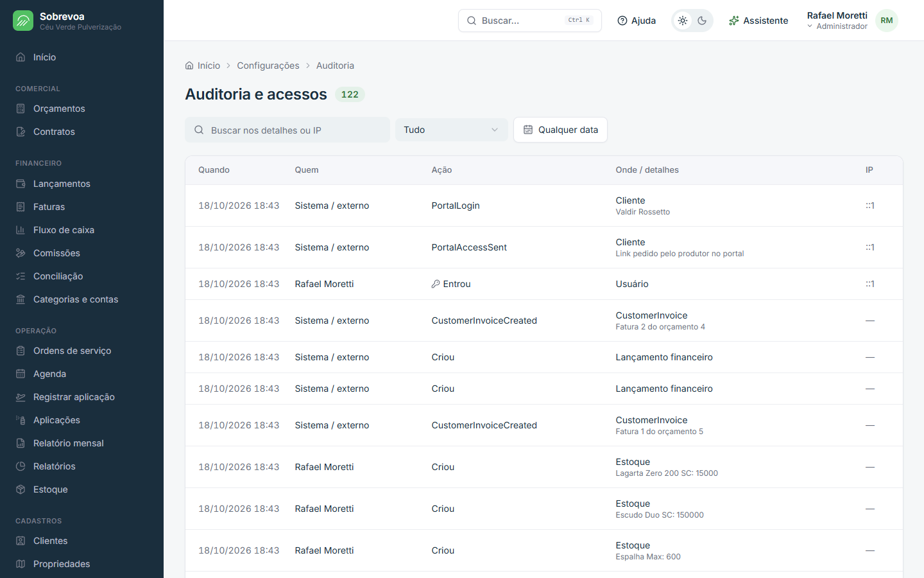Click the Aplicações spray icon
The width and height of the screenshot is (924, 578).
[x=21, y=420]
